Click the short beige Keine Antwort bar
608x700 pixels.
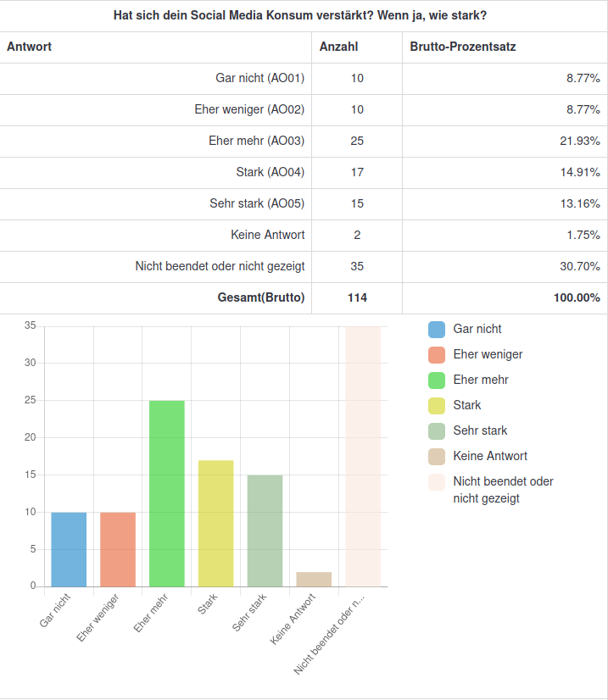pyautogui.click(x=314, y=580)
